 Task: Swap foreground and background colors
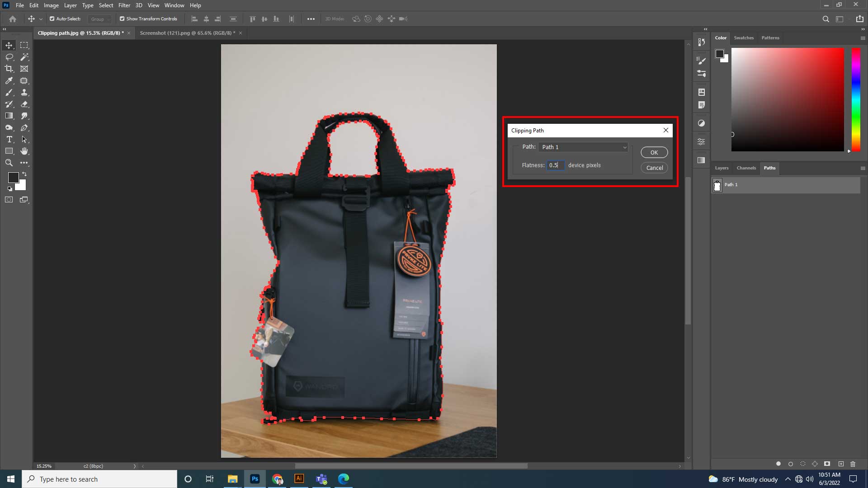tap(24, 174)
